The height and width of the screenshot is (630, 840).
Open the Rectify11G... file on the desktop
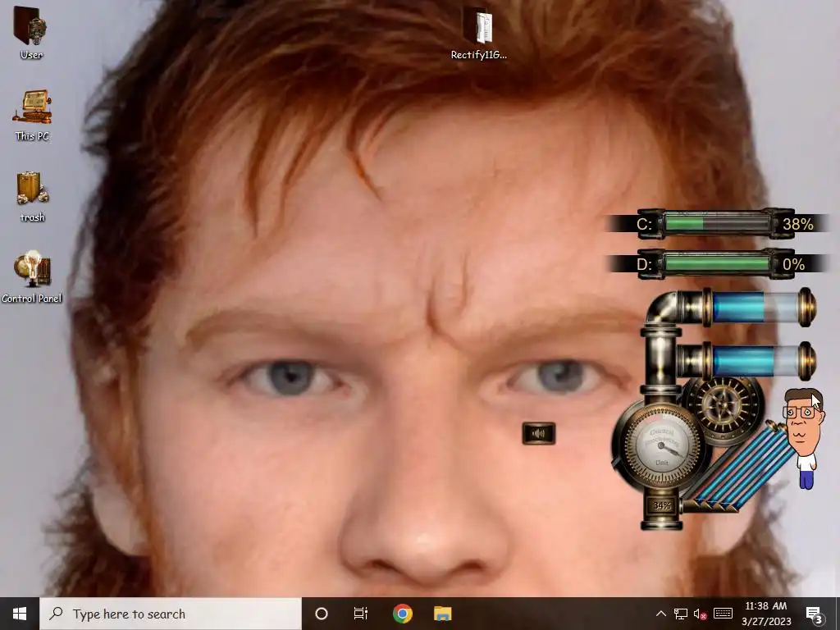pyautogui.click(x=479, y=33)
